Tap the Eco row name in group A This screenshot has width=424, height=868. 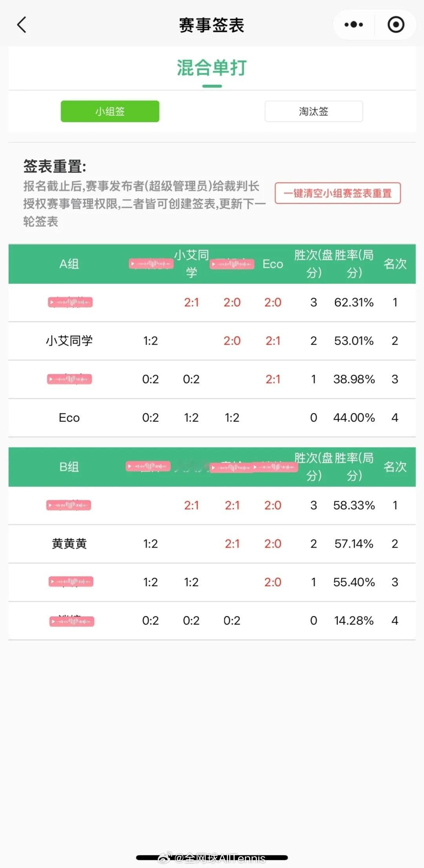[69, 418]
